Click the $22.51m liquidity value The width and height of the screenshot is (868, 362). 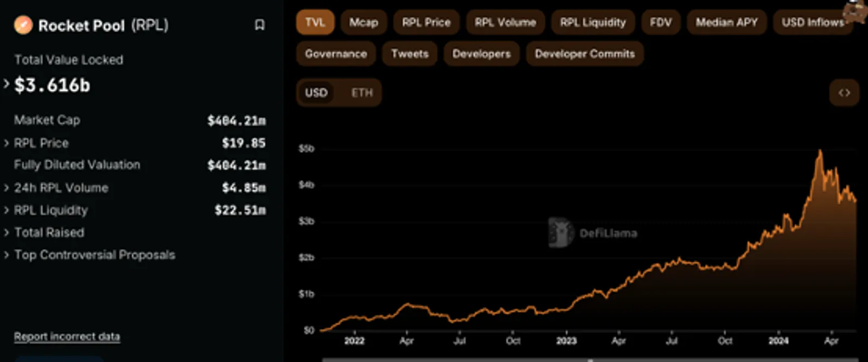(240, 210)
